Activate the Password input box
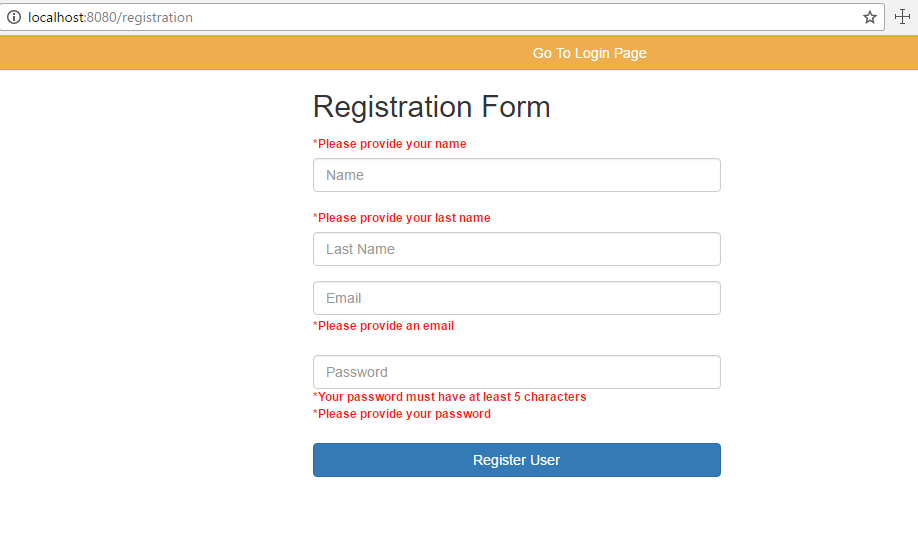 516,372
